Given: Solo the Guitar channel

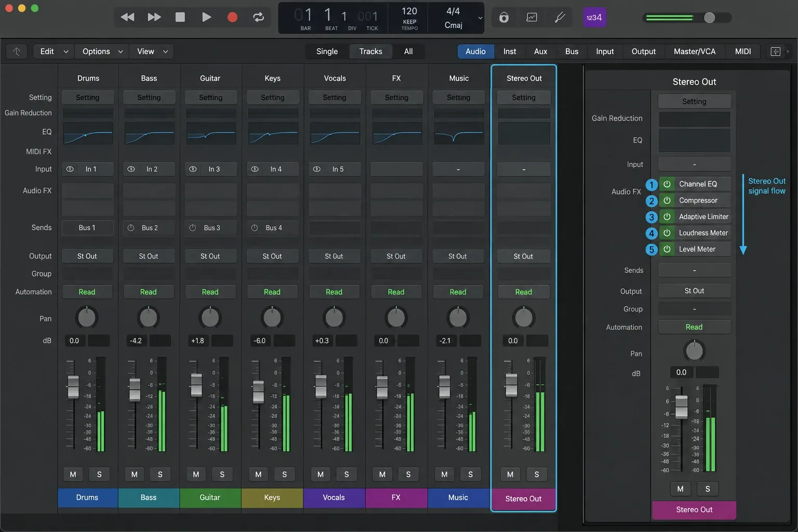Looking at the screenshot, I should click(x=222, y=474).
